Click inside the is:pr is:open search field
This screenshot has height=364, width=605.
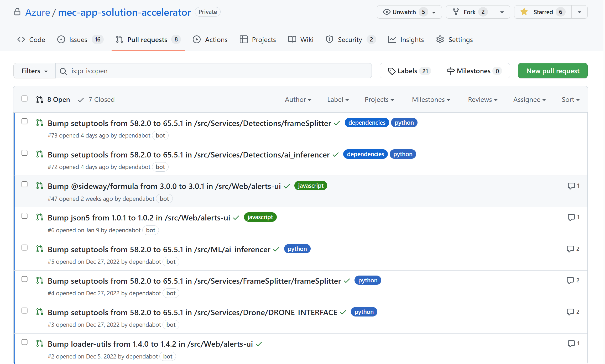click(x=184, y=71)
